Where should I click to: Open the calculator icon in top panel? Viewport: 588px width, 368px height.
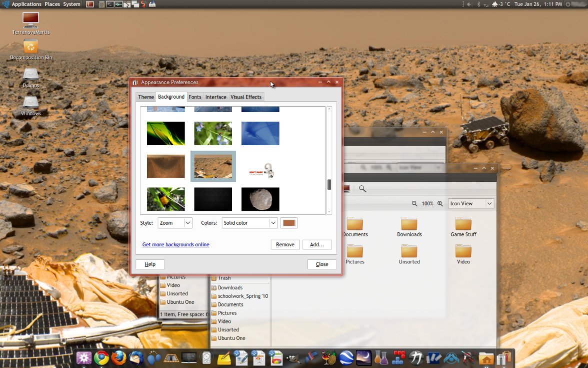(101, 4)
